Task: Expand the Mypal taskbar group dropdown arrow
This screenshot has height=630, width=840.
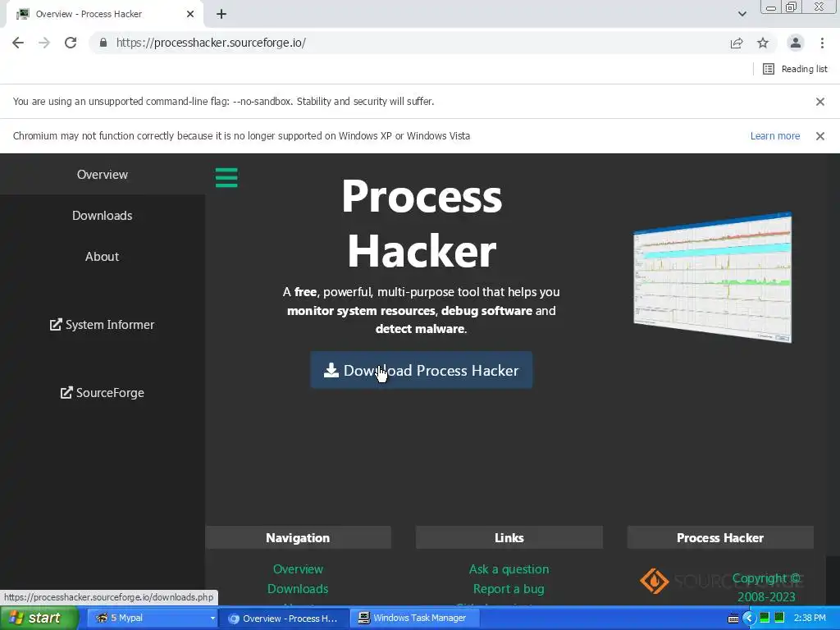Action: (x=212, y=619)
